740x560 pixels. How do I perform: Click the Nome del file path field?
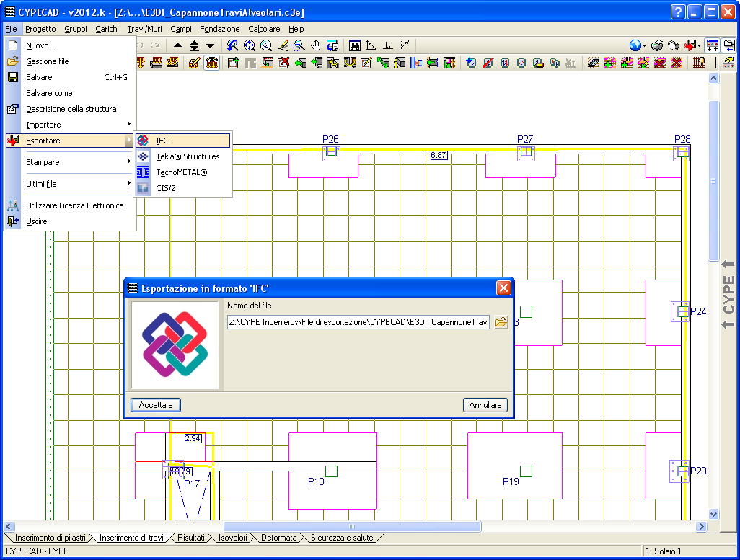click(358, 322)
